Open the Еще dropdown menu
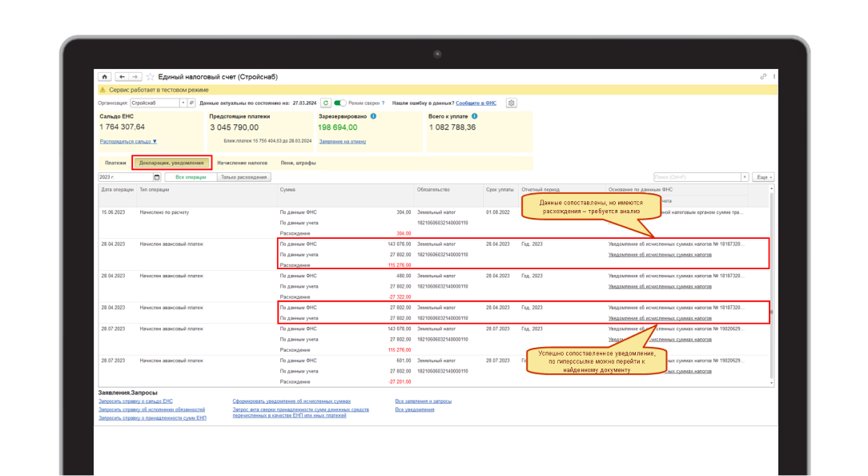 tap(764, 177)
